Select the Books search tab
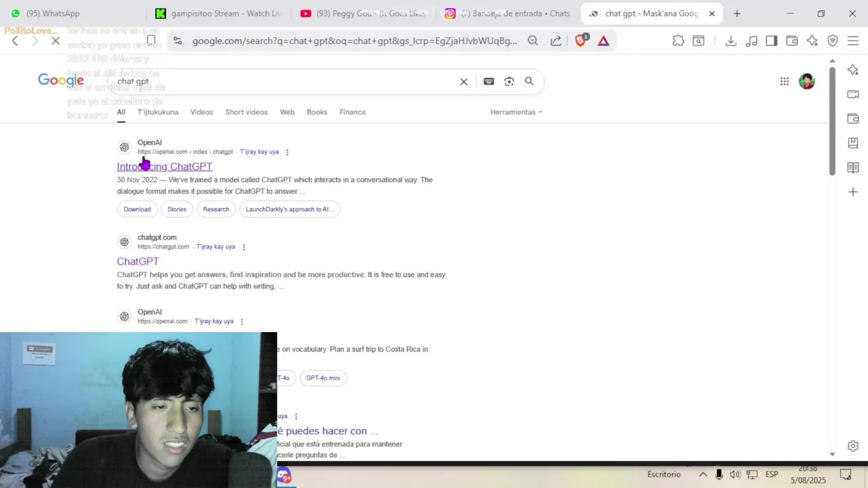The width and height of the screenshot is (868, 488). pos(317,112)
